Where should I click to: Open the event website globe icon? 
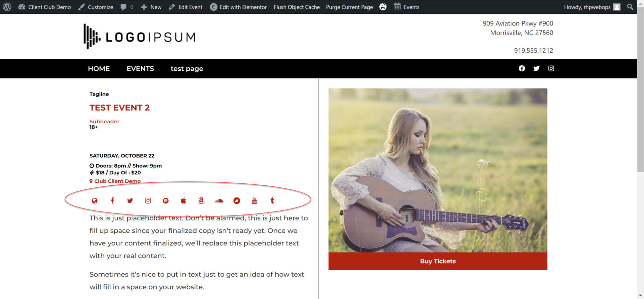95,200
